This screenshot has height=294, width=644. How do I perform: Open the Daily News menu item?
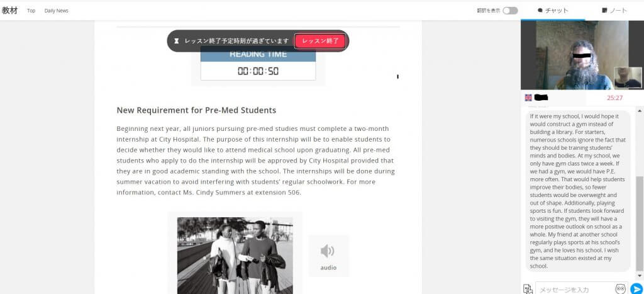[57, 11]
